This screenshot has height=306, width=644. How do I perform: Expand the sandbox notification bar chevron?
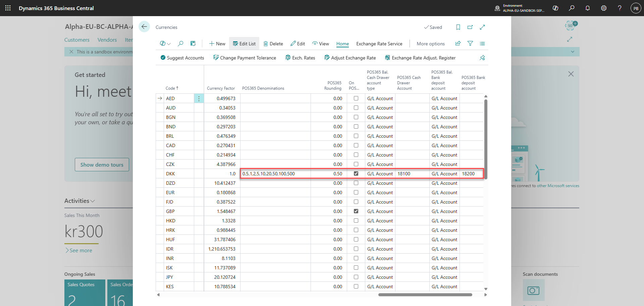coord(573,52)
